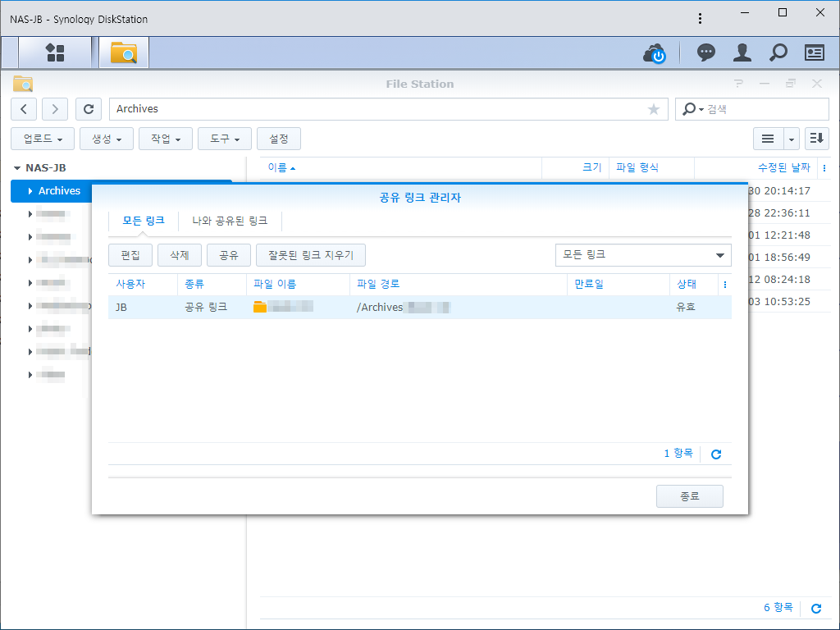This screenshot has height=630, width=840.
Task: Go forward with the right arrow button
Action: coord(55,109)
